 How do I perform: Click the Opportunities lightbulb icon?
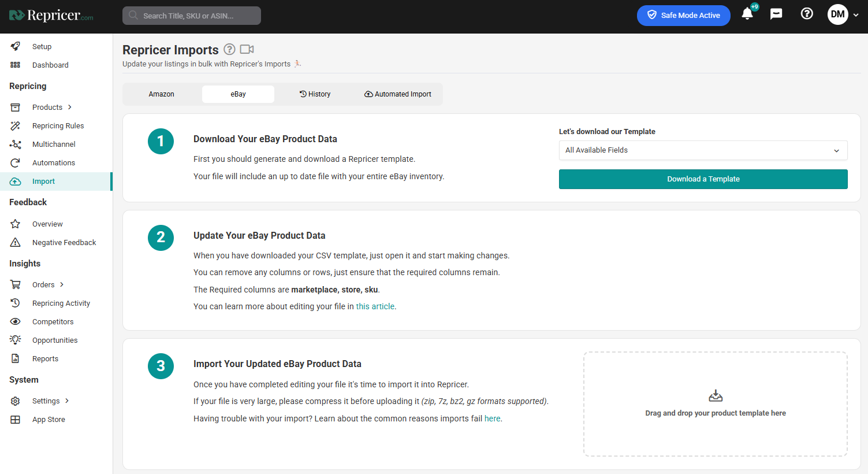(16, 340)
